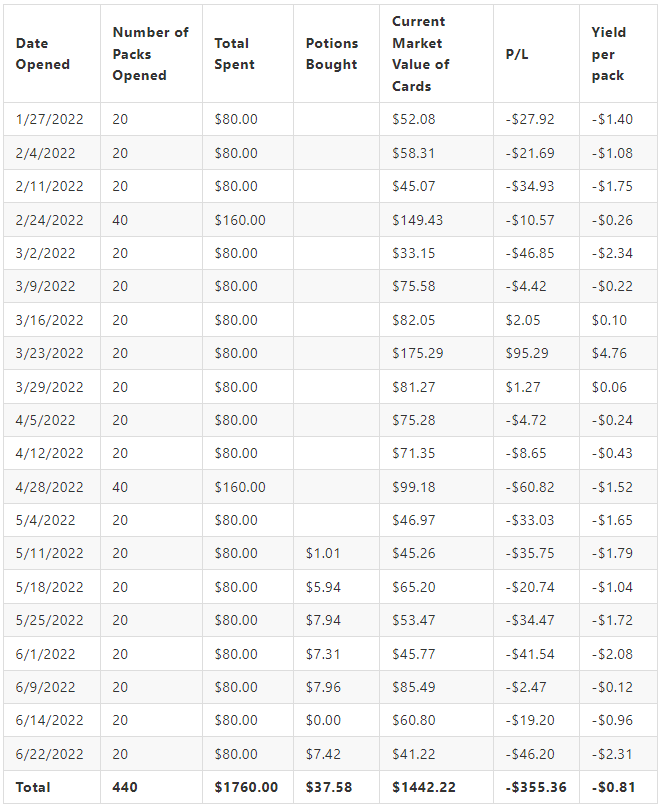Screen dimensions: 659x805
Task: Select the Yield per pack header
Action: pos(618,54)
